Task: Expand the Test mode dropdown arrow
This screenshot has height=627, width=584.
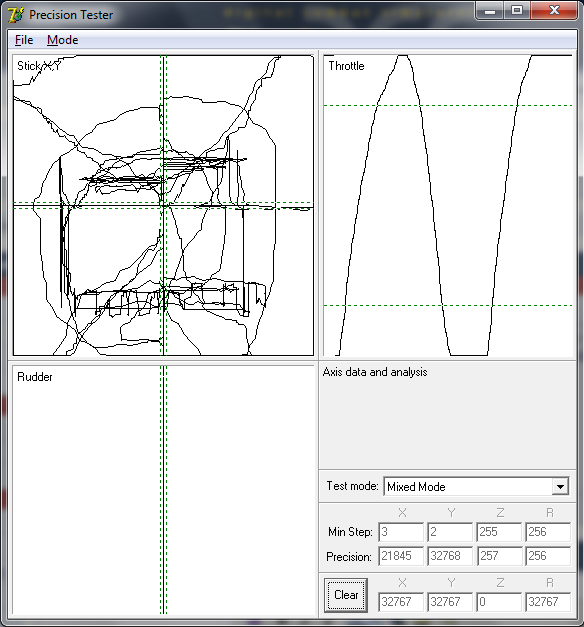Action: [x=560, y=487]
